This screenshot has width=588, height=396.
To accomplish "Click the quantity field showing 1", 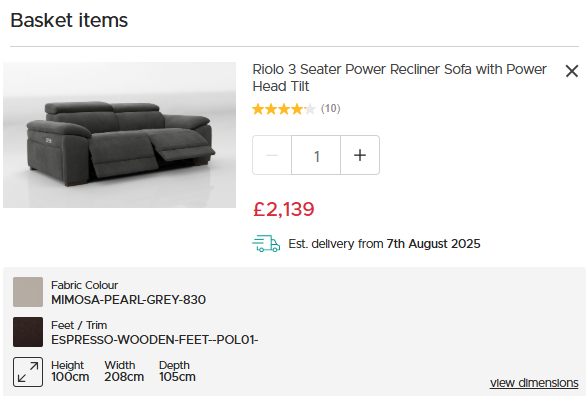I will click(x=316, y=155).
